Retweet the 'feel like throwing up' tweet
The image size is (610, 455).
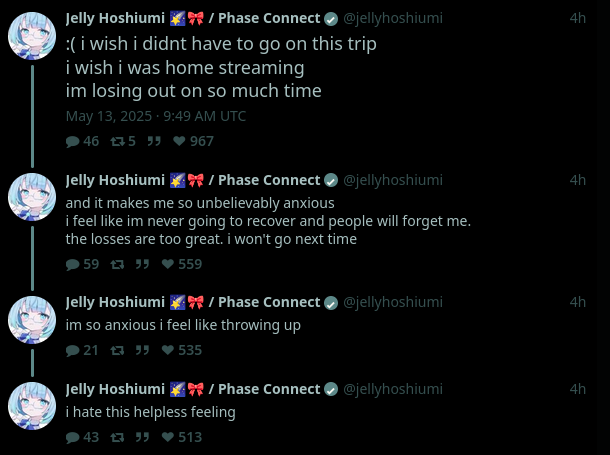(117, 350)
